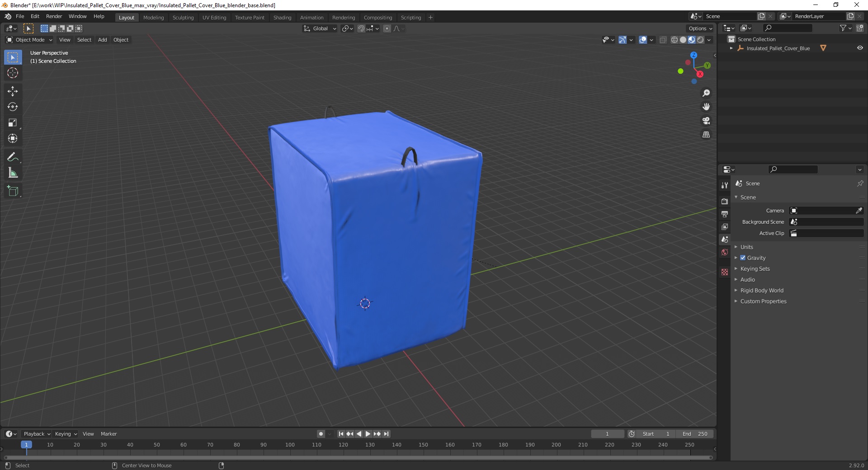Toggle the Gravity checkbox
The width and height of the screenshot is (868, 470).
[743, 258]
